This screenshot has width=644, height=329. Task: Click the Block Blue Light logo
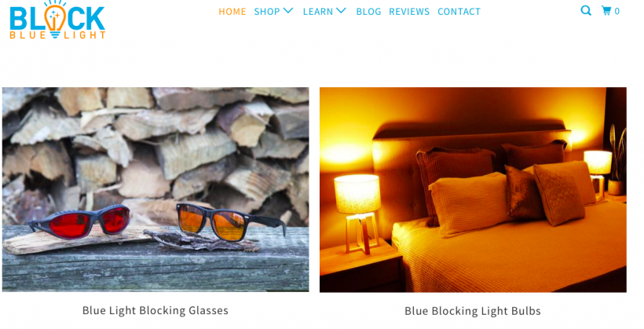[x=57, y=20]
